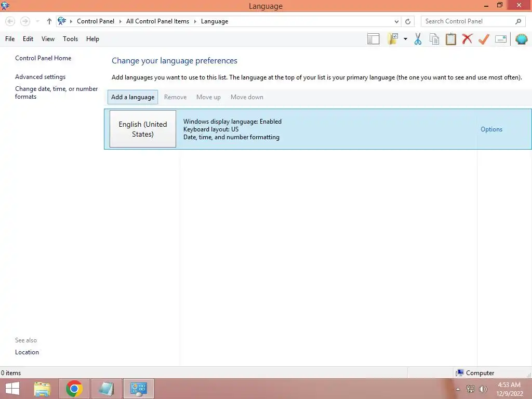
Task: Click the Windows display language: Enabled text
Action: (x=232, y=122)
